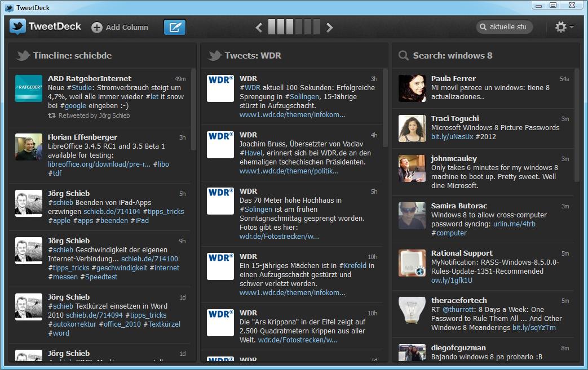Open settings via the gear icon

pyautogui.click(x=560, y=26)
